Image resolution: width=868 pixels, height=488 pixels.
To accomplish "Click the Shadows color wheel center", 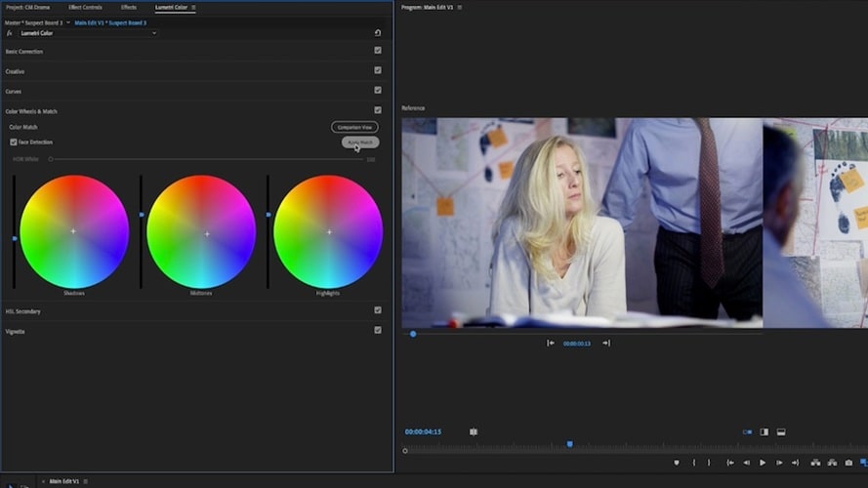I will pyautogui.click(x=73, y=231).
